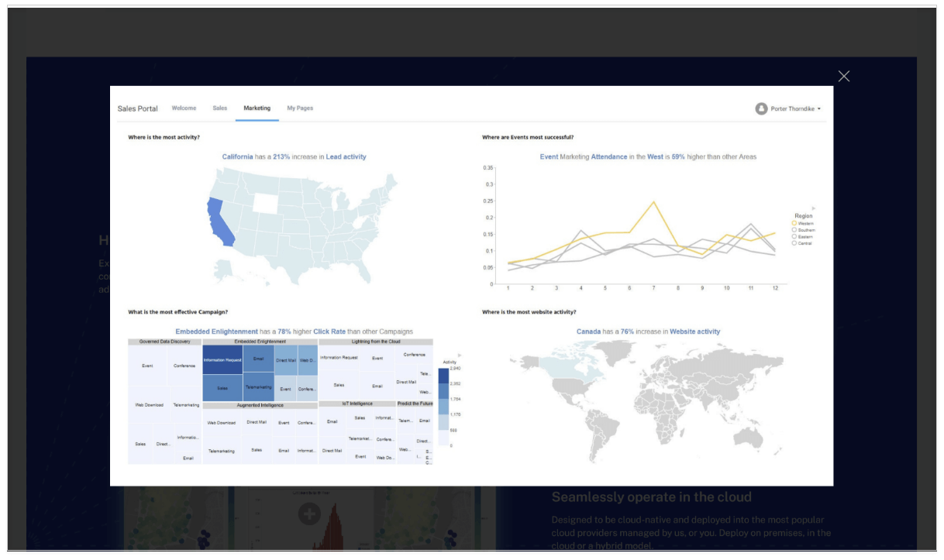Click the plus zoom icon on the background map
The width and height of the screenshot is (944, 560).
pos(309,514)
